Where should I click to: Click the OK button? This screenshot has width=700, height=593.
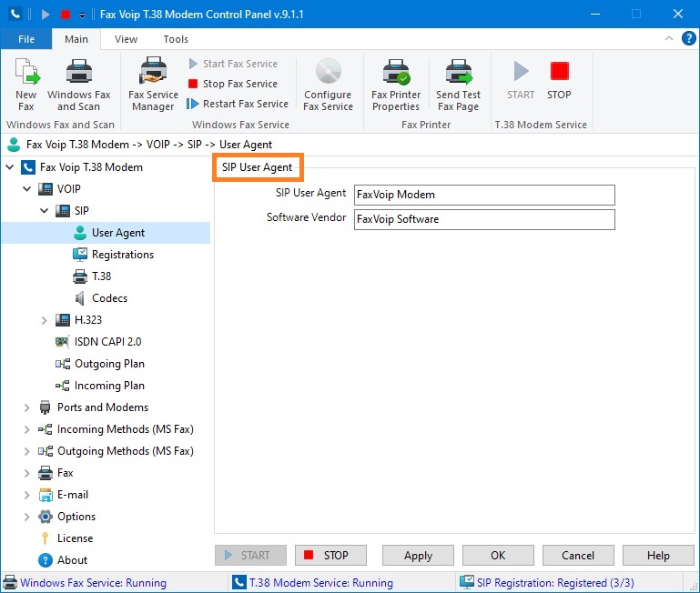tap(498, 556)
